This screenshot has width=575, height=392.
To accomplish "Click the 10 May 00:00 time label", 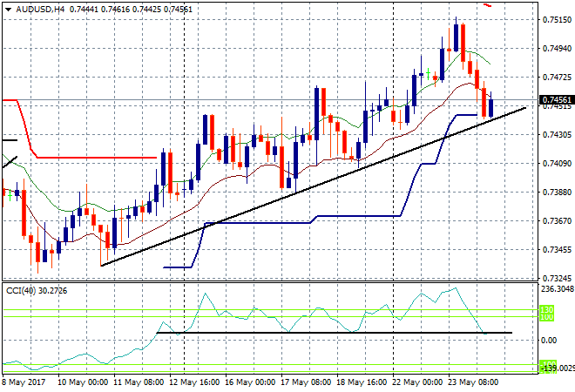I will pos(83,382).
